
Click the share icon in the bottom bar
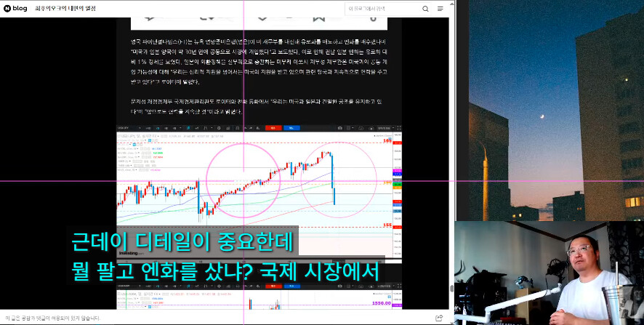click(x=438, y=318)
